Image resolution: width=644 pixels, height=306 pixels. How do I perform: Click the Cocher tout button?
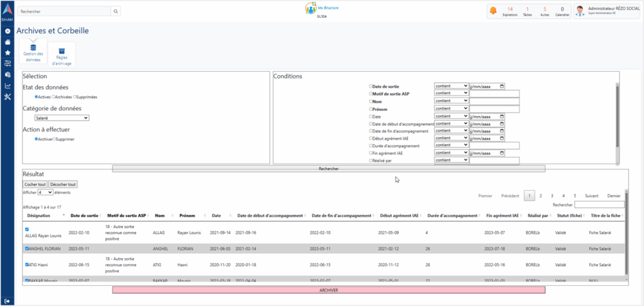tap(35, 184)
